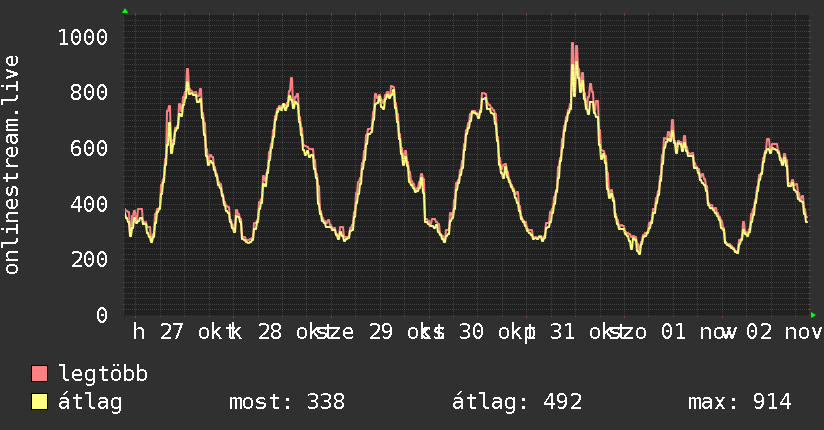Select the legtöbb legend label
Screen dimensions: 824x430
(x=103, y=374)
